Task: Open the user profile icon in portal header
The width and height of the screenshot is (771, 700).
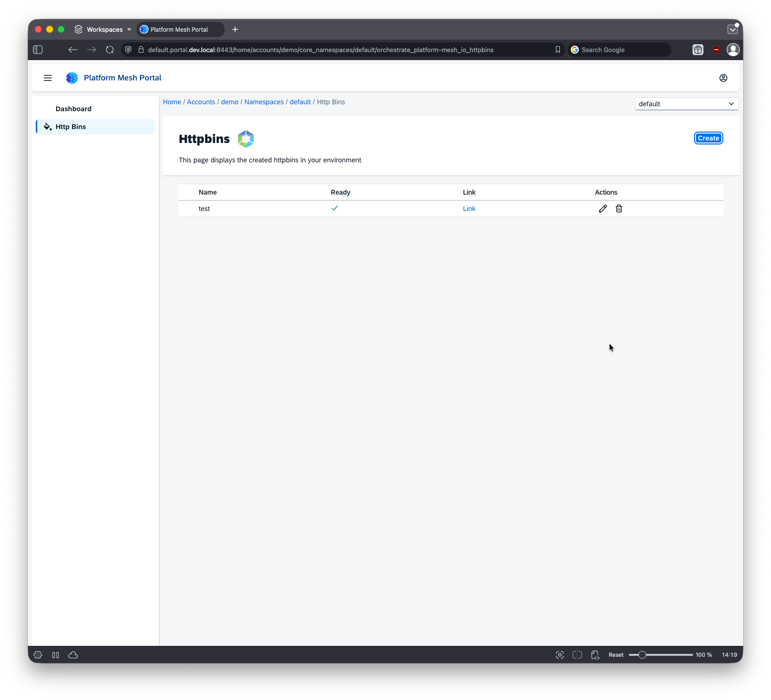Action: 723,78
